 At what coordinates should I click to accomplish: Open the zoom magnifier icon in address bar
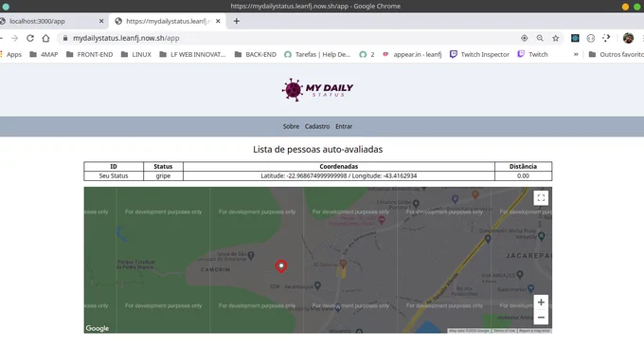540,38
